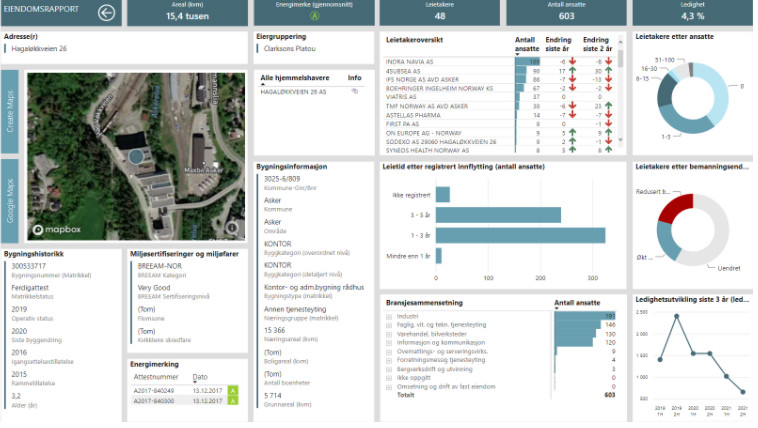The width and height of the screenshot is (758, 428).
Task: Click the blue Økt segment in staffing donut
Action: coord(669,240)
